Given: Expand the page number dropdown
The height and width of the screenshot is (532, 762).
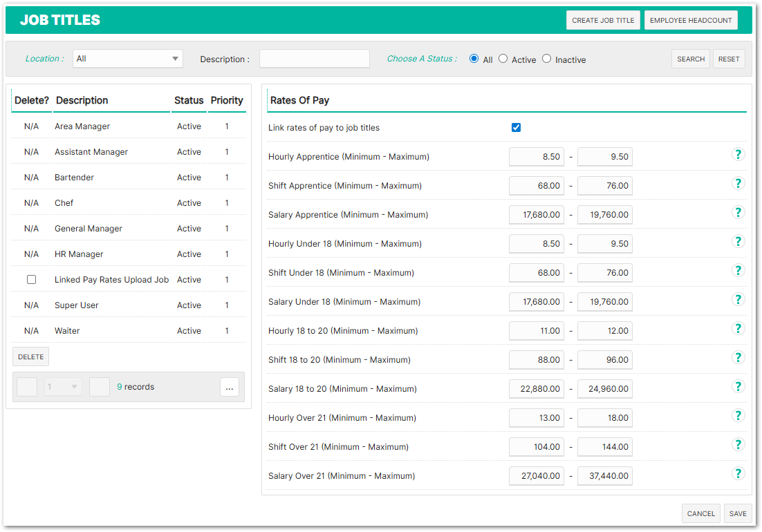Looking at the screenshot, I should pos(64,387).
